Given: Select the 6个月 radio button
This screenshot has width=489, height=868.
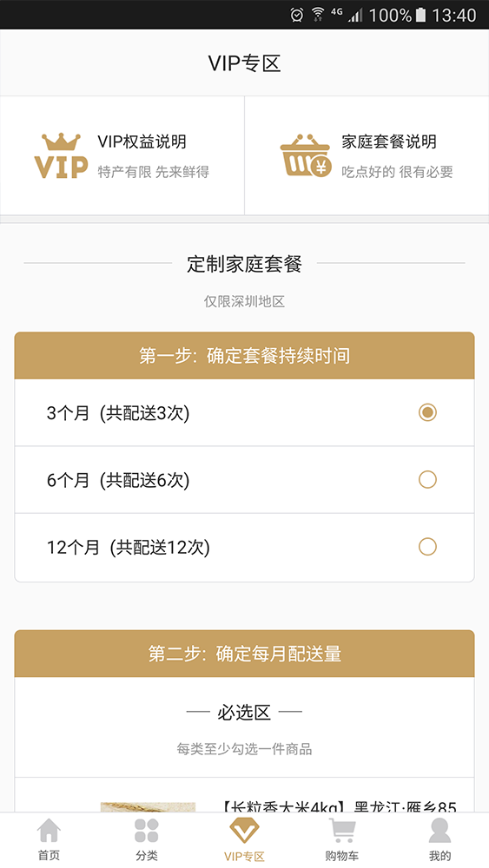Looking at the screenshot, I should (427, 479).
